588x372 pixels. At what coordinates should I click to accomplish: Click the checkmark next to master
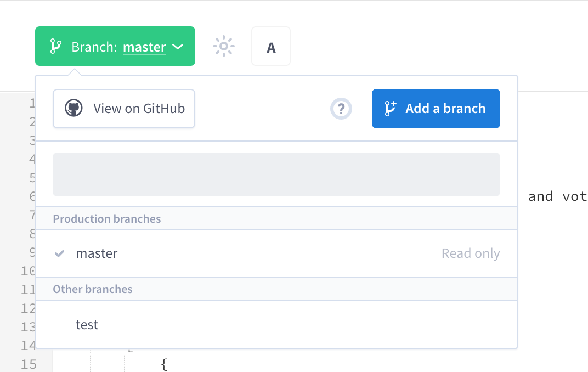60,254
